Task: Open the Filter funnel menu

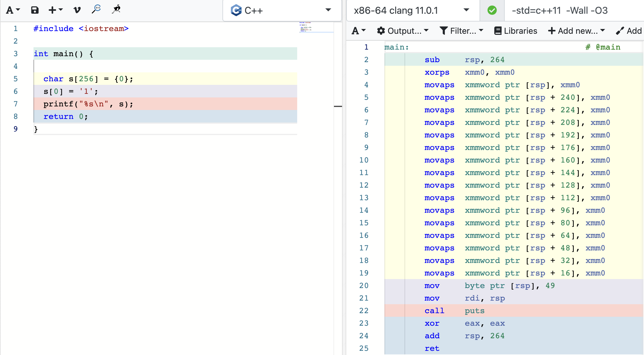Action: [x=461, y=31]
